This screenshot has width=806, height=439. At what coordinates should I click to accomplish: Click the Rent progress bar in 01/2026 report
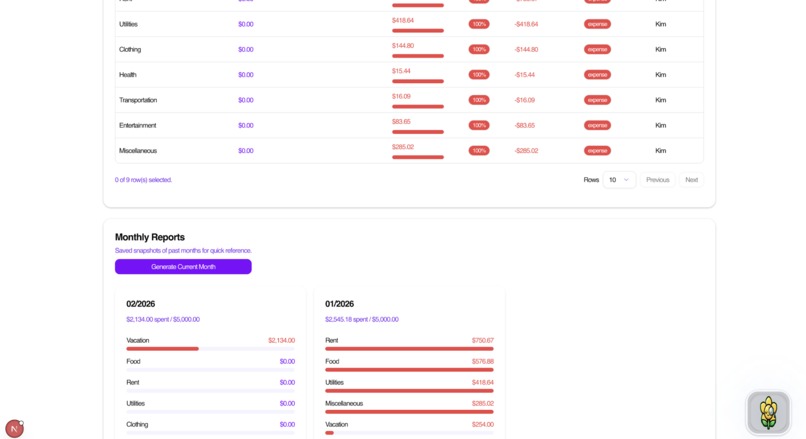click(x=409, y=349)
